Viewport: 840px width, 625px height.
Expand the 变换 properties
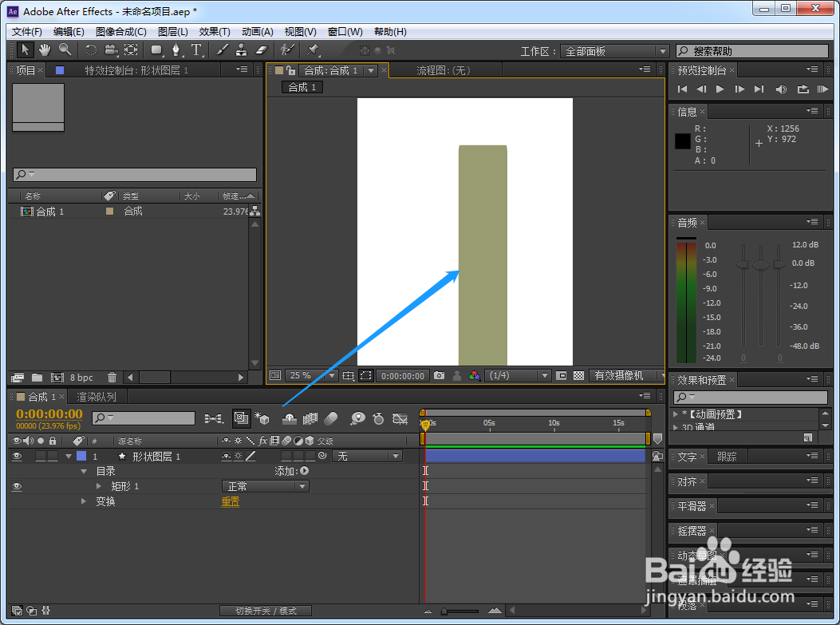84,501
